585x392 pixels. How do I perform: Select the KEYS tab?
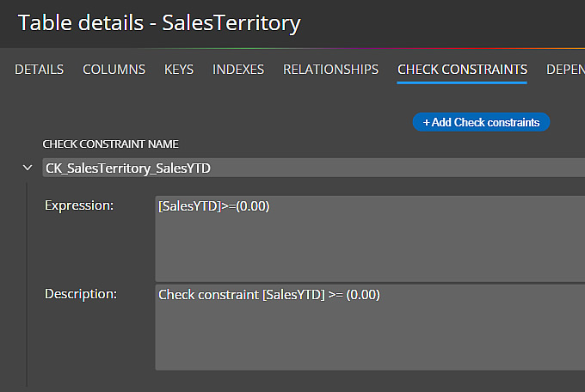click(179, 70)
